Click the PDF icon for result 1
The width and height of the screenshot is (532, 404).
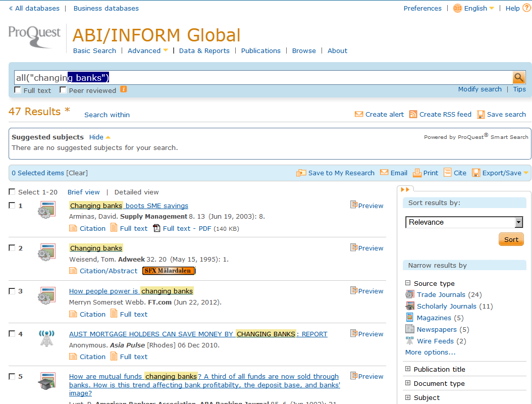156,228
